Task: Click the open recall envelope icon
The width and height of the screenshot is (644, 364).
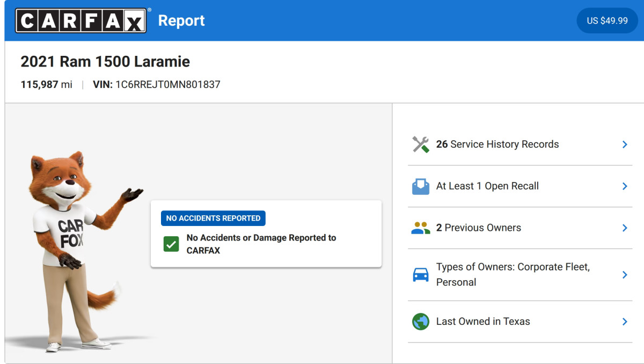Action: (x=421, y=186)
